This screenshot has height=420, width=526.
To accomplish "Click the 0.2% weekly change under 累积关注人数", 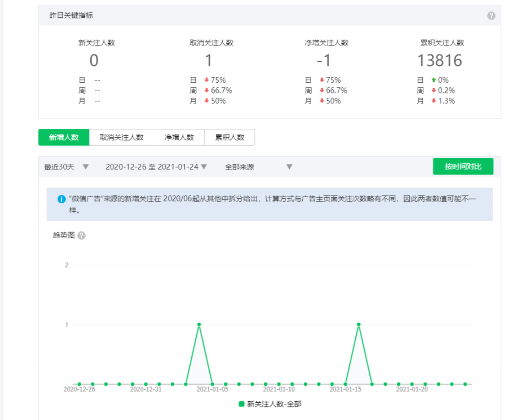I will [x=446, y=90].
